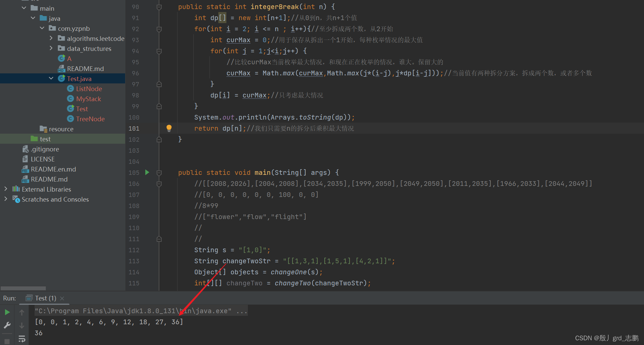644x345 pixels.
Task: Select Test.java in project tree
Action: [79, 79]
